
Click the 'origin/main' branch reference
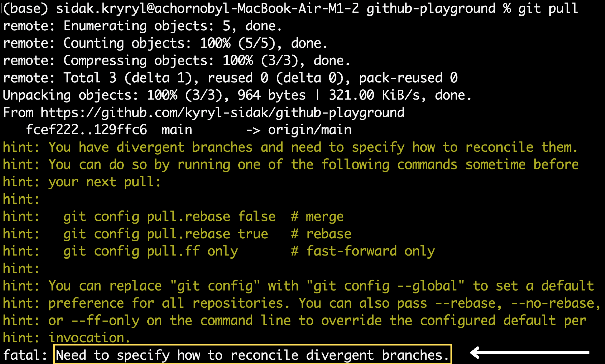[310, 130]
